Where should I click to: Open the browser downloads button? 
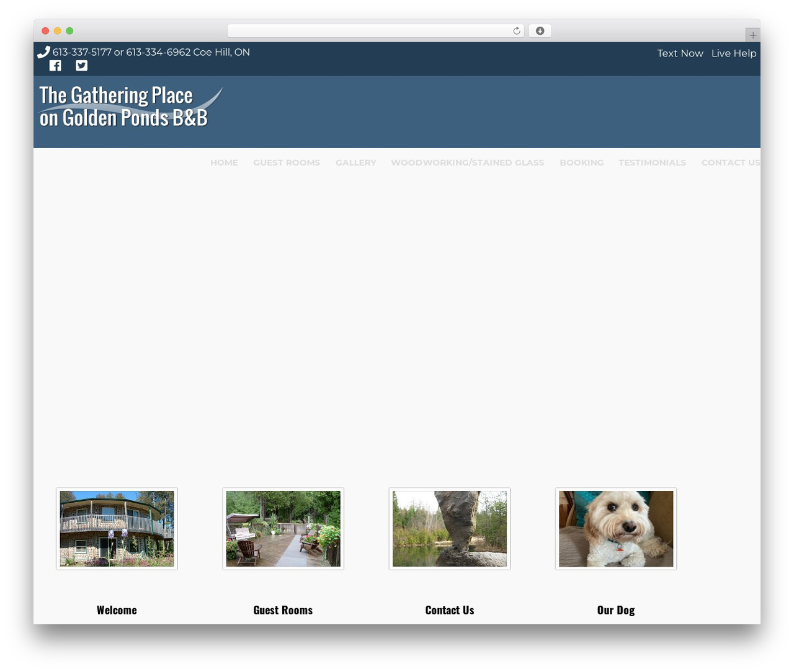pyautogui.click(x=540, y=31)
